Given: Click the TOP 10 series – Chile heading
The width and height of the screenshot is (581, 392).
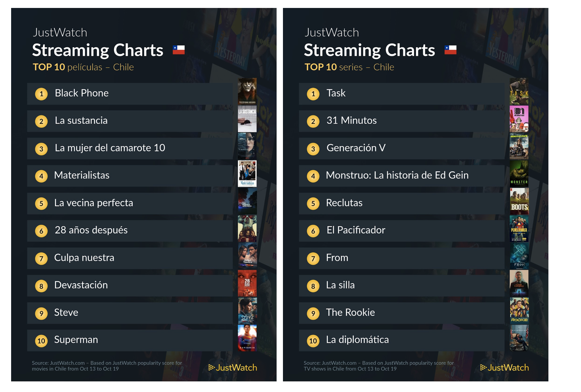Looking at the screenshot, I should pos(349,67).
